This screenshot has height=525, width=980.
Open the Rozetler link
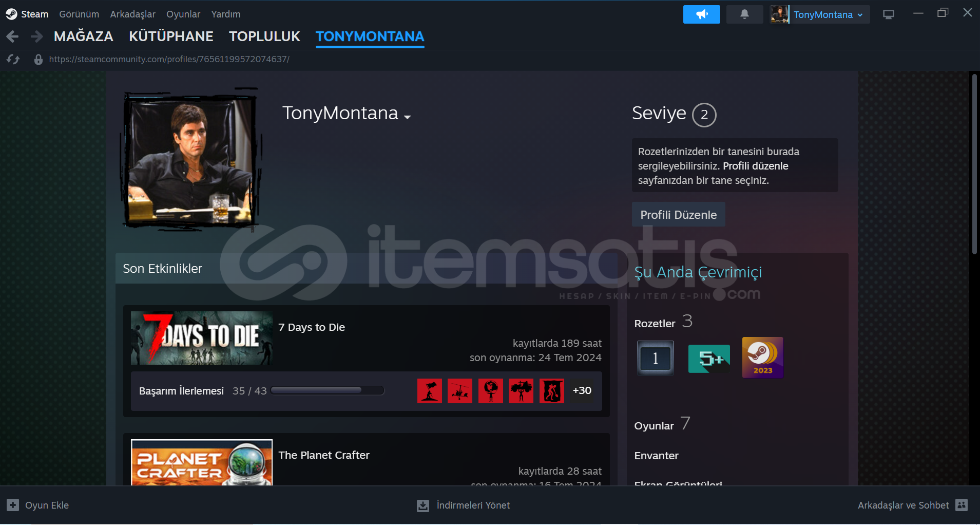pyautogui.click(x=655, y=324)
